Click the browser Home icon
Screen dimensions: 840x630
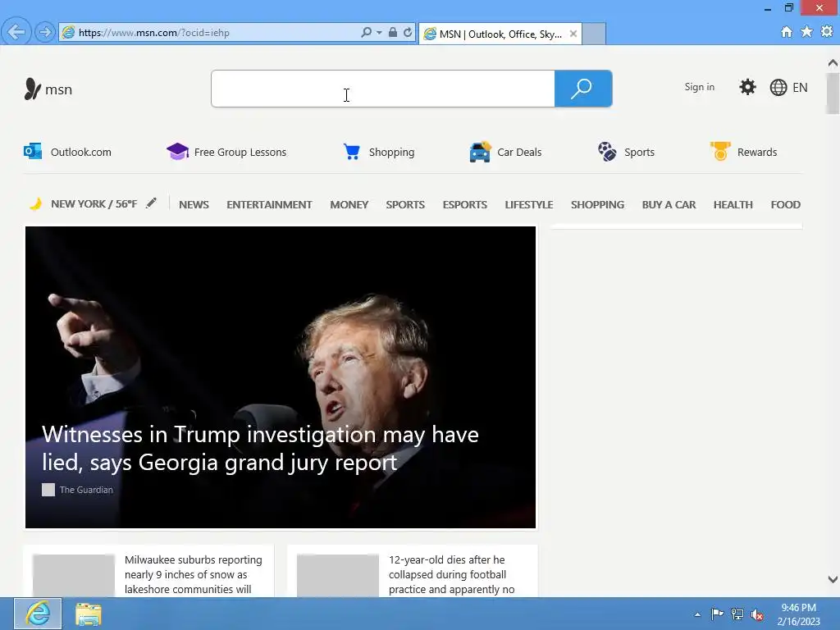(x=787, y=32)
